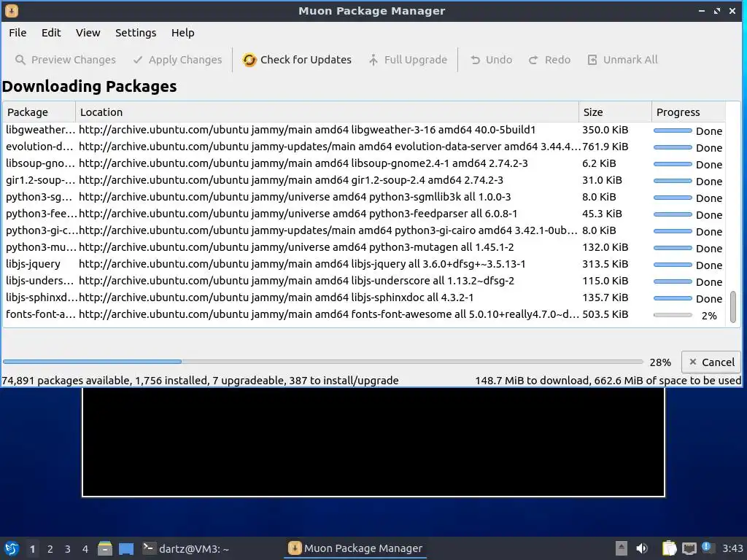Open the clipboard manager tray icon

point(669,548)
